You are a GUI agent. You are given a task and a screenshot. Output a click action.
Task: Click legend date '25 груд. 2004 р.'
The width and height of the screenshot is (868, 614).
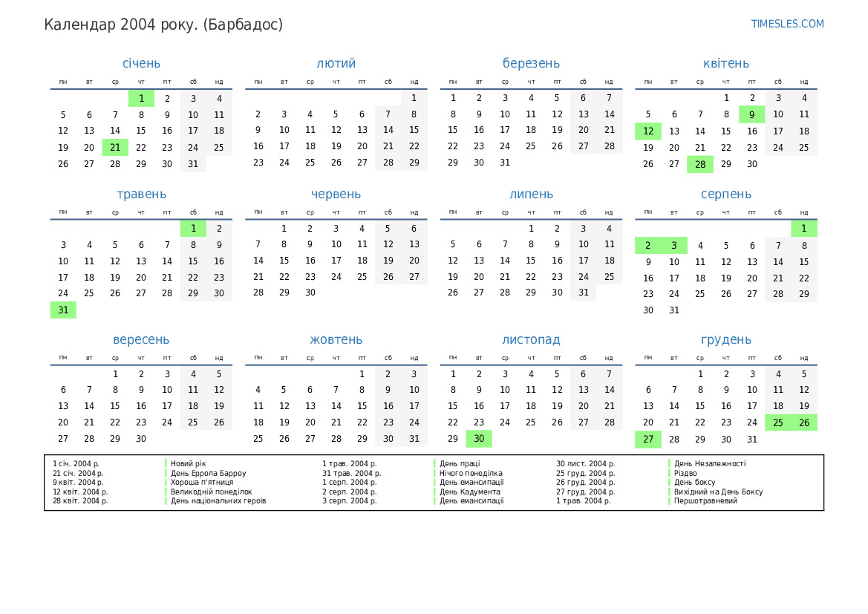tap(586, 473)
